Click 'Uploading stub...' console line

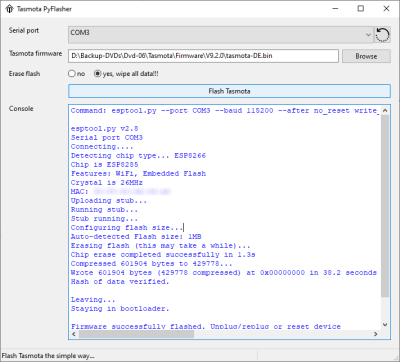tap(109, 201)
